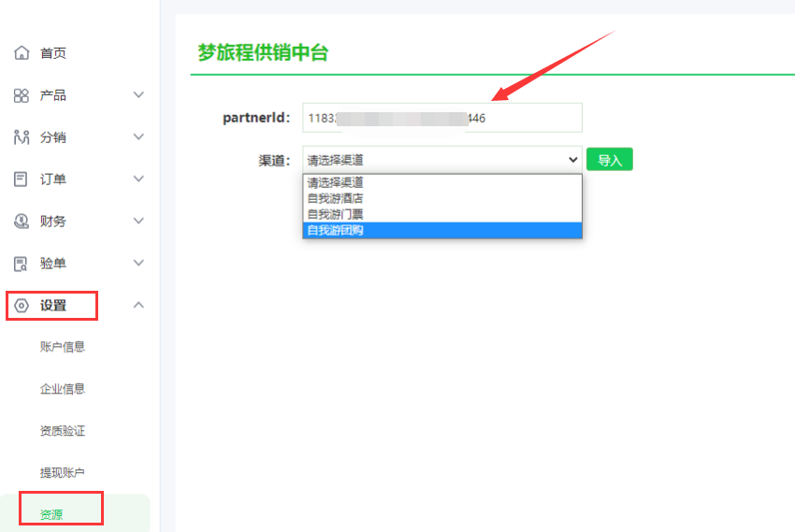Expand the 财务 menu chevron
Image resolution: width=795 pixels, height=532 pixels.
[138, 222]
